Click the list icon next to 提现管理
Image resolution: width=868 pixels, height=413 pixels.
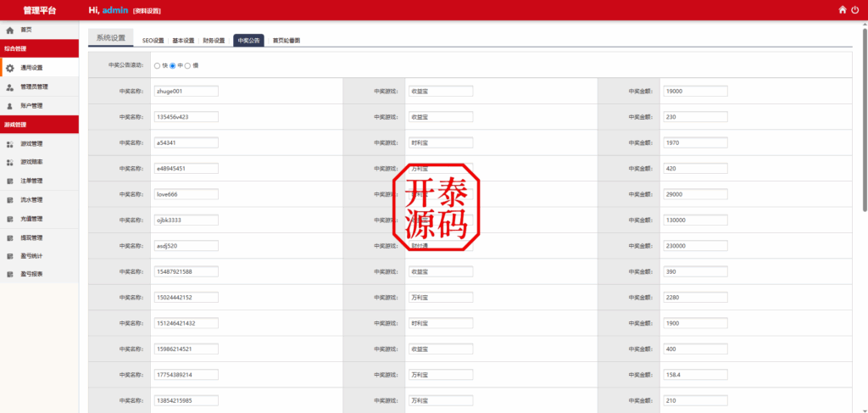coord(9,238)
